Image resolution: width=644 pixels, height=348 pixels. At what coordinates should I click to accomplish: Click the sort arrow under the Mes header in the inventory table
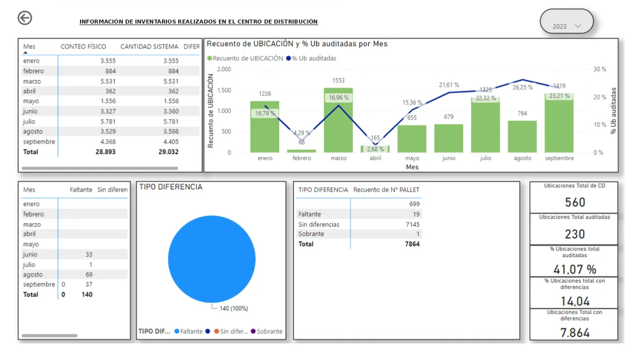click(26, 53)
